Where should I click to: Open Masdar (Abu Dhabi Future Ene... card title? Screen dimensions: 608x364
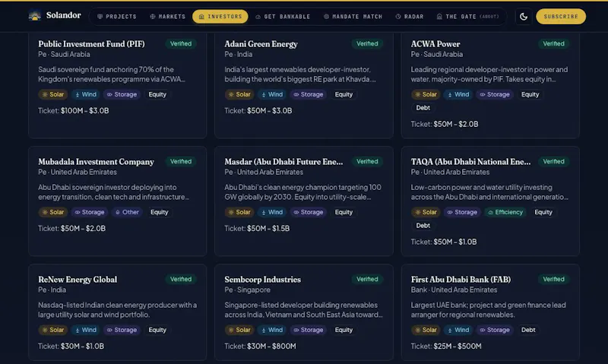coord(283,162)
